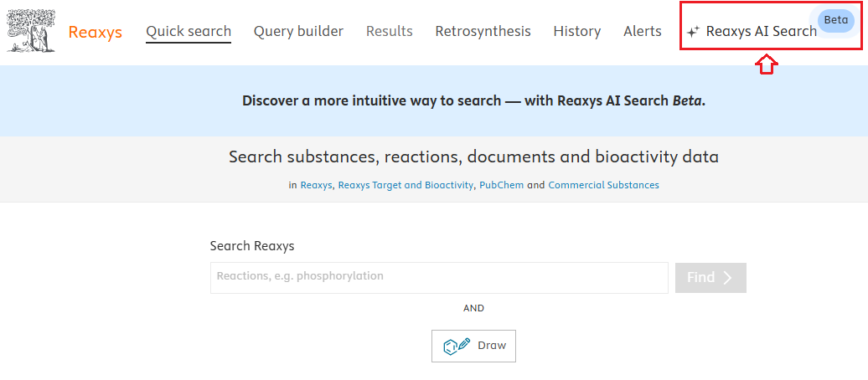Go to the Retrosynthesis tab
The width and height of the screenshot is (868, 380).
(x=483, y=32)
